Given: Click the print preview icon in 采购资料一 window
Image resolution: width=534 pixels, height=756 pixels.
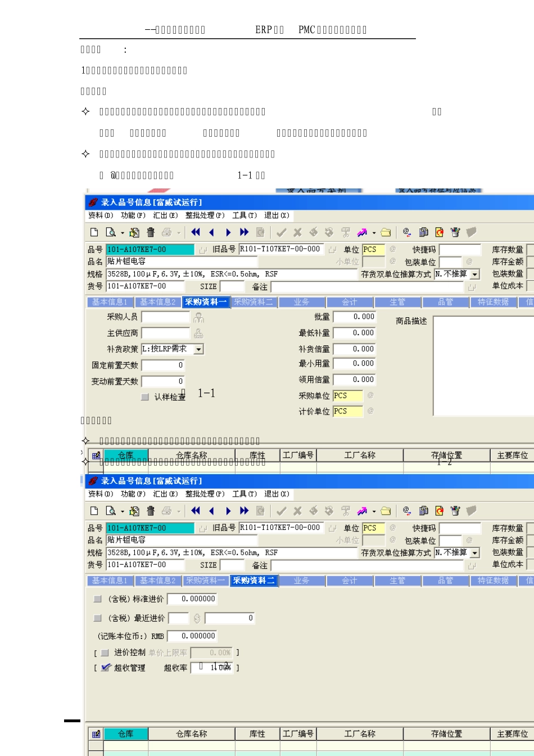Looking at the screenshot, I should [111, 232].
